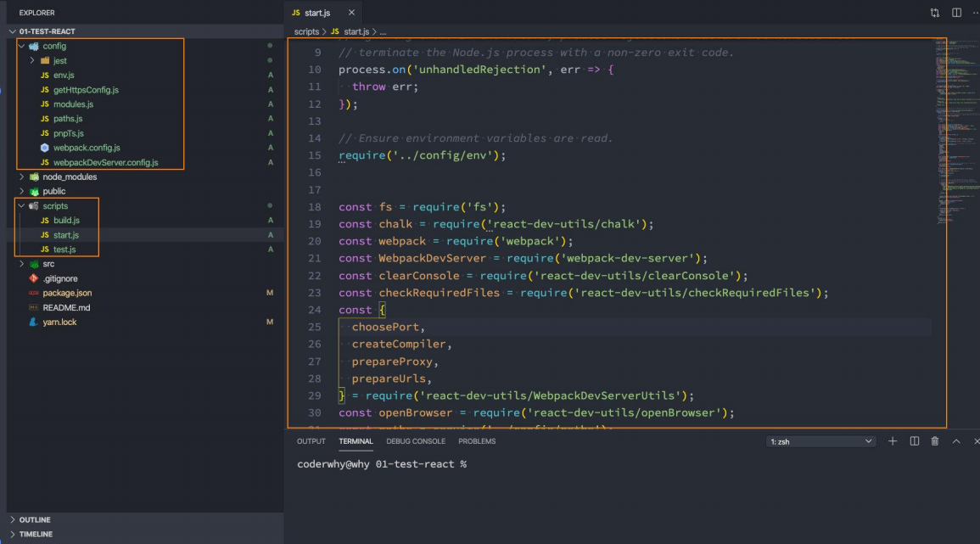This screenshot has width=980, height=544.
Task: Click the JS icon beside build.js
Action: pyautogui.click(x=44, y=220)
